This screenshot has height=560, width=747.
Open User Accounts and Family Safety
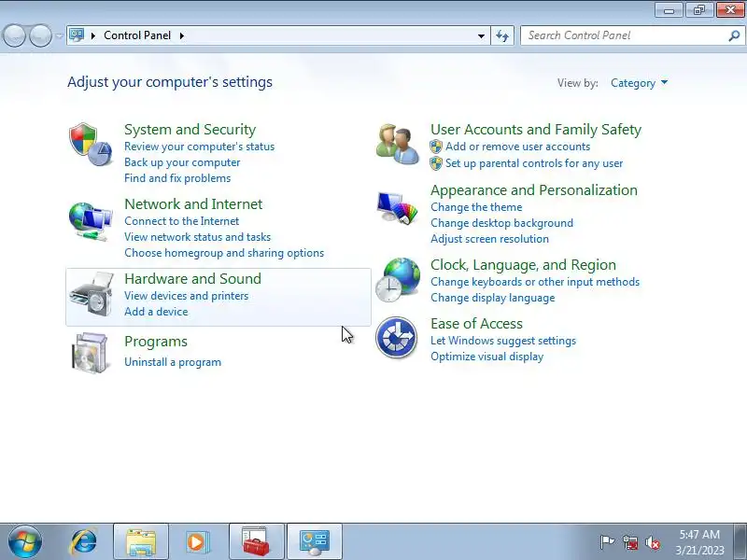click(x=536, y=130)
